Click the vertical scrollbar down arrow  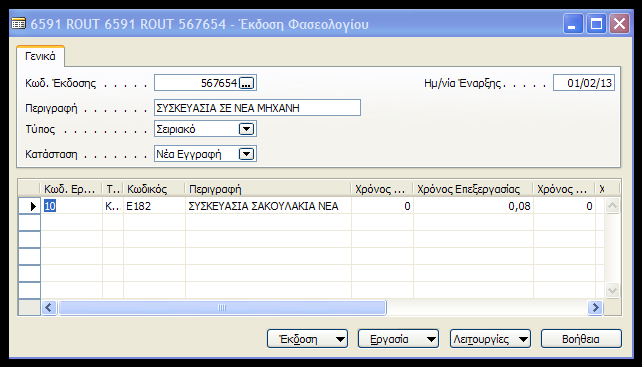pyautogui.click(x=612, y=290)
